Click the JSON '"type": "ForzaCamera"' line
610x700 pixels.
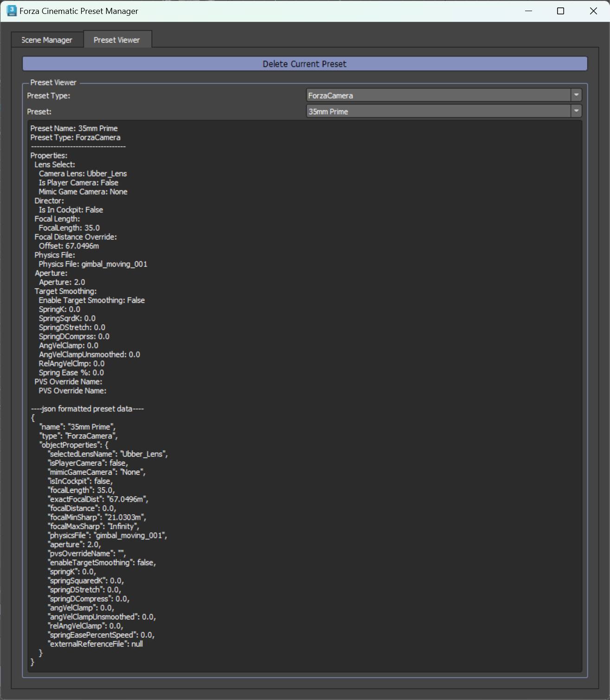coord(79,436)
